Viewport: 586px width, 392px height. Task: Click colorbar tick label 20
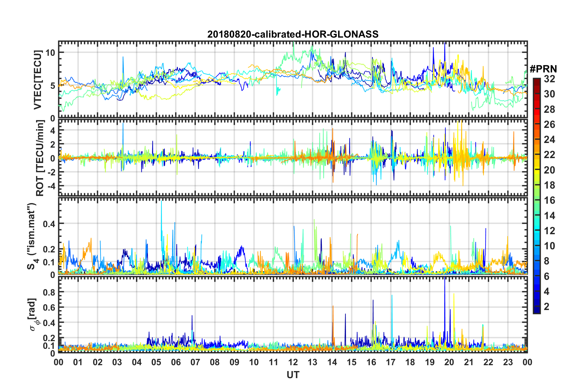click(x=549, y=170)
